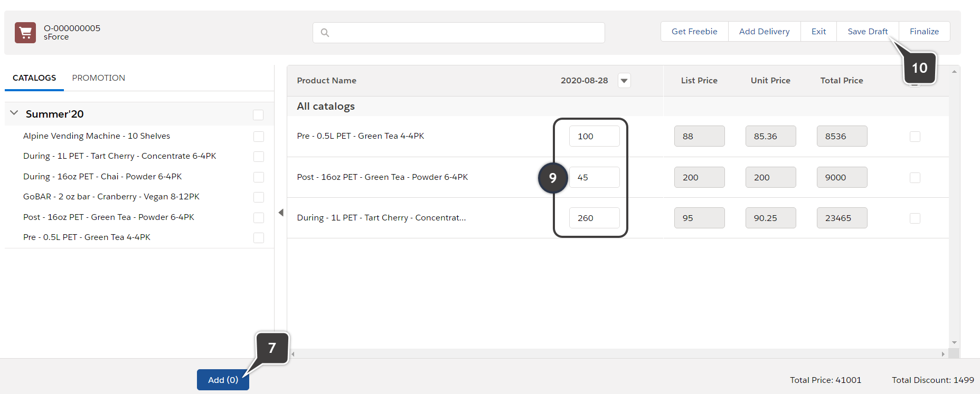Click the vertical scrollbar down arrow
Screen dimensions: 980x394
click(954, 342)
